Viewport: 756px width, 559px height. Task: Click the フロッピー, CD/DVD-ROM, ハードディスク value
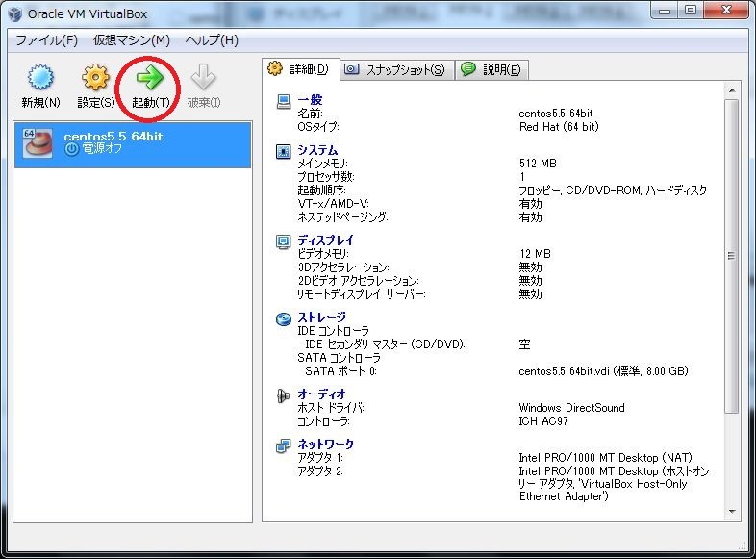pos(613,191)
